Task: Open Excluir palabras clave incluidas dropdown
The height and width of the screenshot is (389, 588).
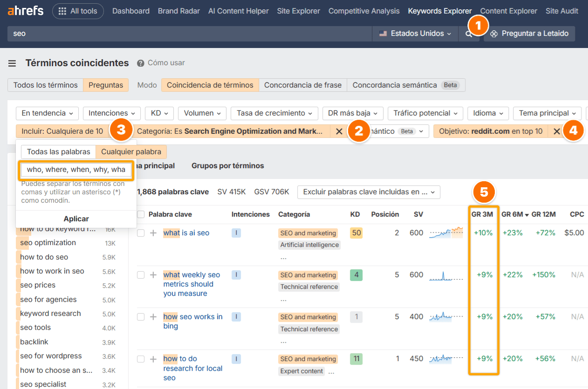Action: coord(369,192)
